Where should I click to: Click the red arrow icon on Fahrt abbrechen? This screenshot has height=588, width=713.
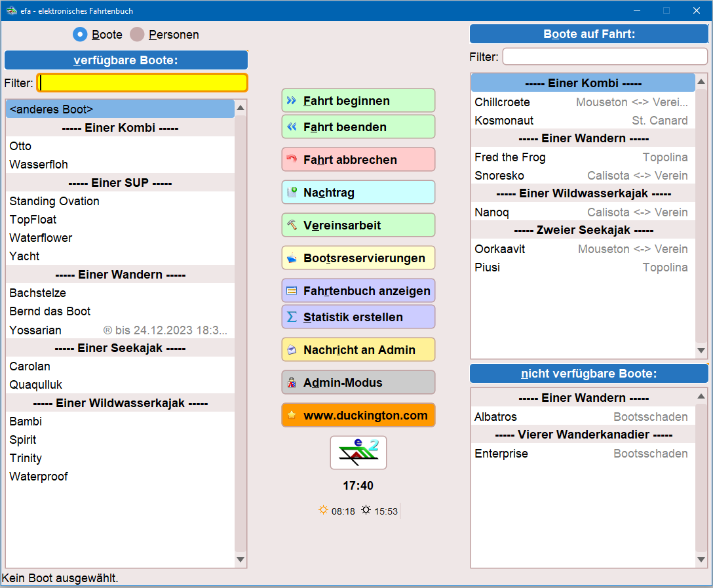pos(292,159)
